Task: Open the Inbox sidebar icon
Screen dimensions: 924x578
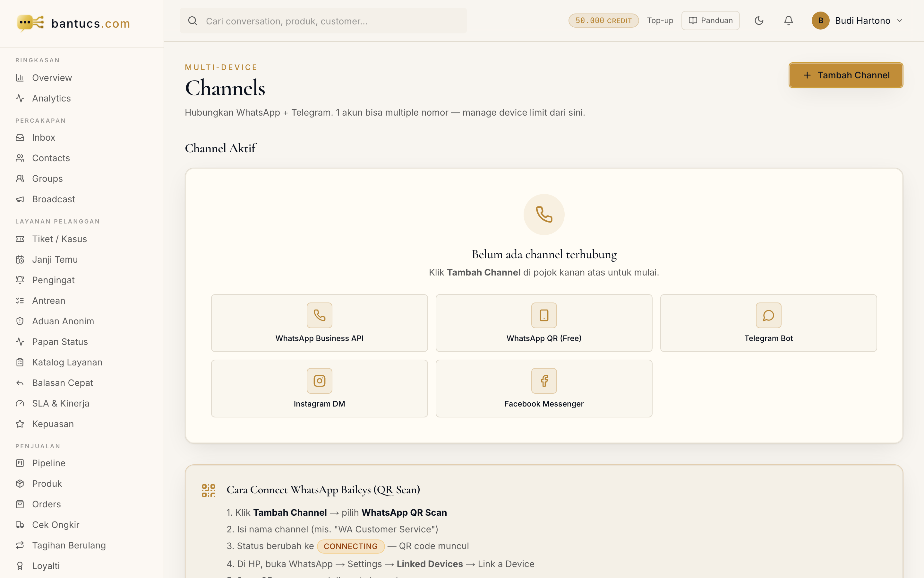Action: [x=20, y=138]
